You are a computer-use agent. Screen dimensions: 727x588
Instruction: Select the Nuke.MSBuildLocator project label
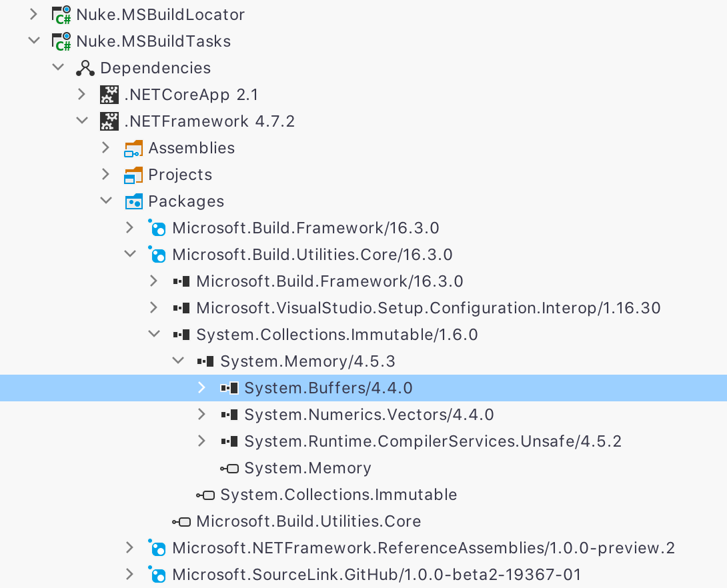point(161,15)
